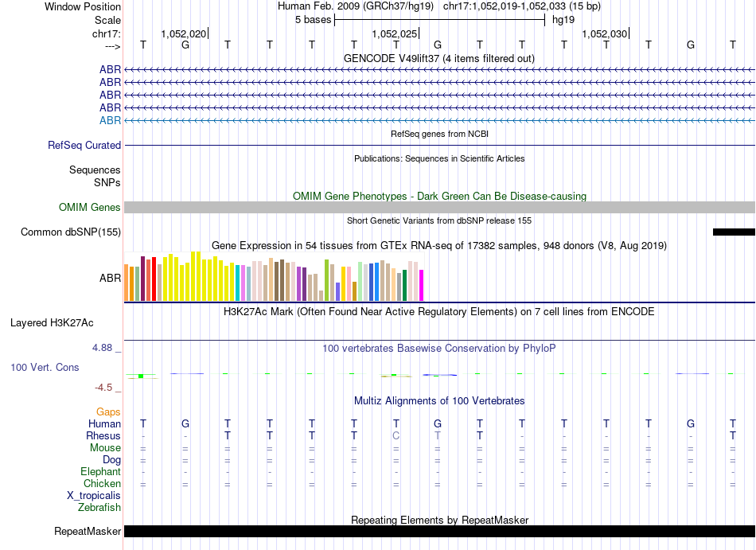
Task: Click the chr17:1,052,019-1,052,033 header text
Action: [522, 6]
